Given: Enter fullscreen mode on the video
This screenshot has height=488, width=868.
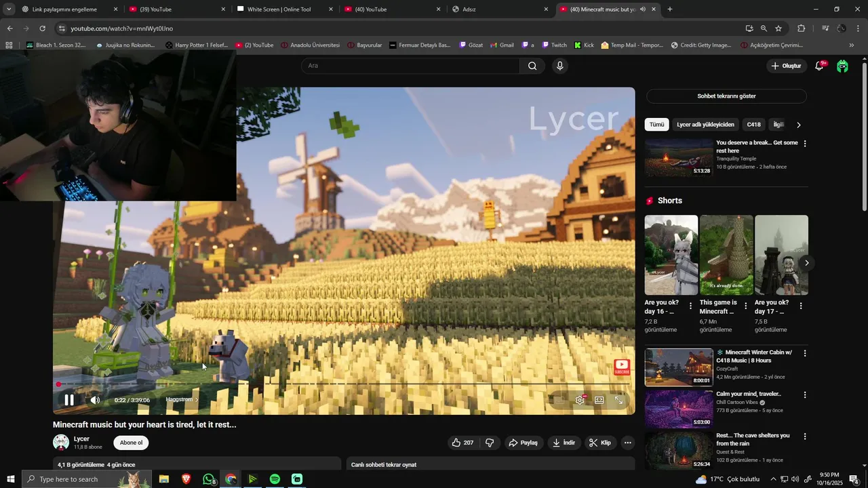Looking at the screenshot, I should (x=619, y=400).
